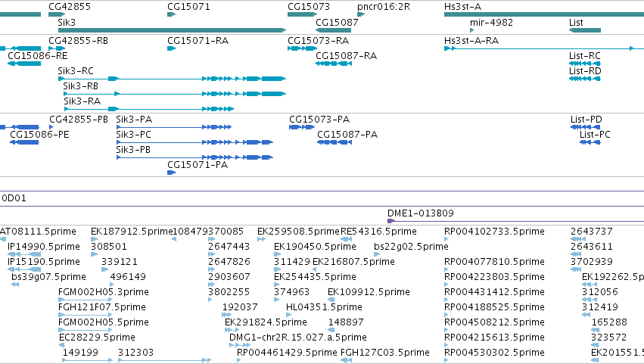Open EST FGM002H05.5prime
Screen dimensions: 644x364
pyautogui.click(x=104, y=323)
